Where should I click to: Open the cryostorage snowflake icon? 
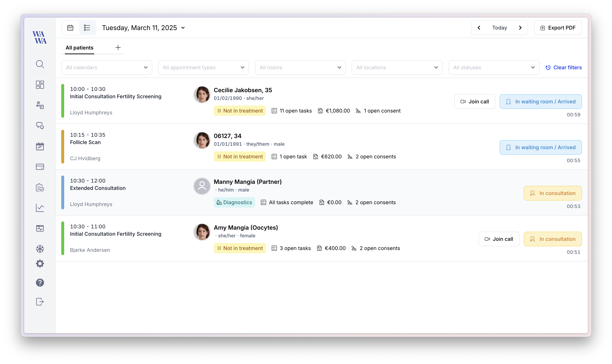[x=40, y=249]
